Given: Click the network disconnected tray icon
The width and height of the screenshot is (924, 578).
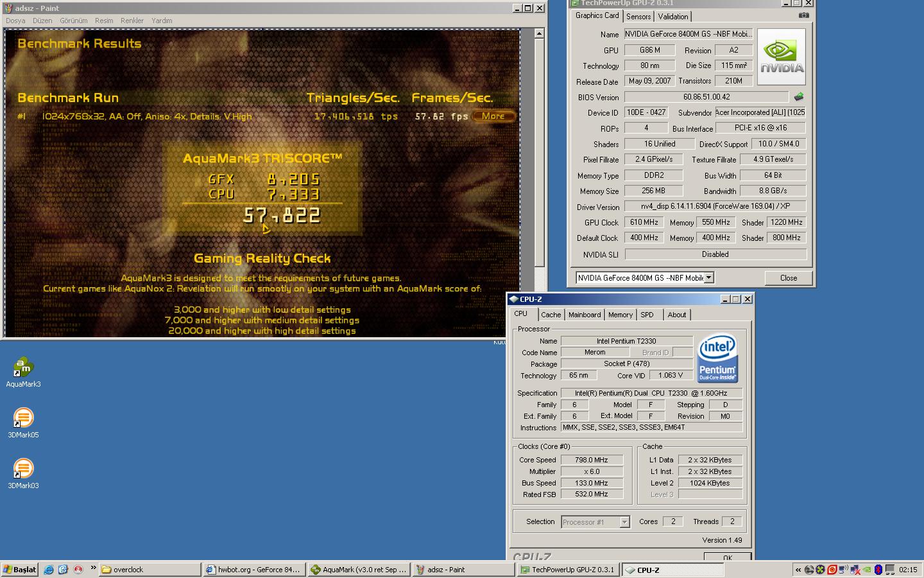Looking at the screenshot, I should tap(855, 570).
